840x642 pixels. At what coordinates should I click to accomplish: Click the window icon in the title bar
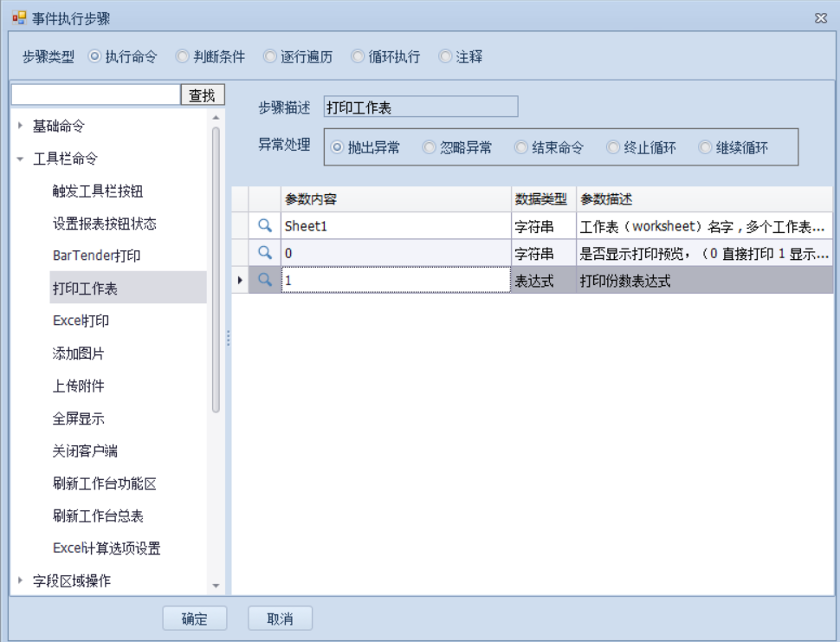coord(19,18)
